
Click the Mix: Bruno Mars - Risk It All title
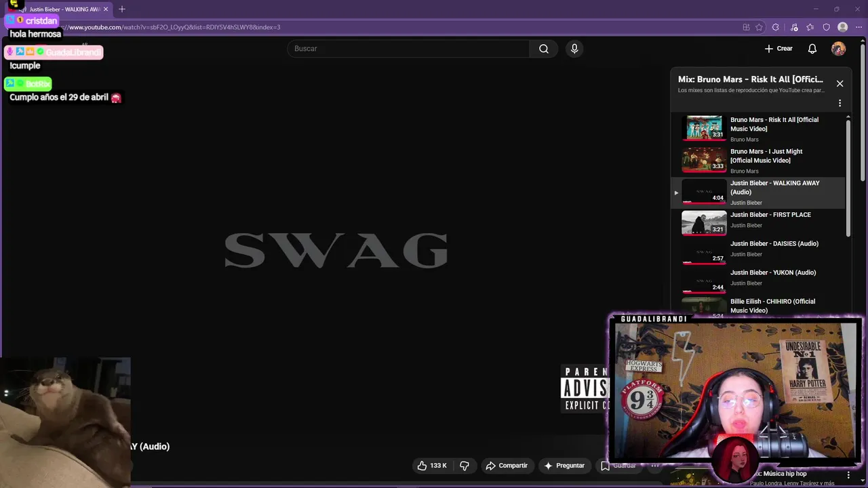[x=751, y=79]
